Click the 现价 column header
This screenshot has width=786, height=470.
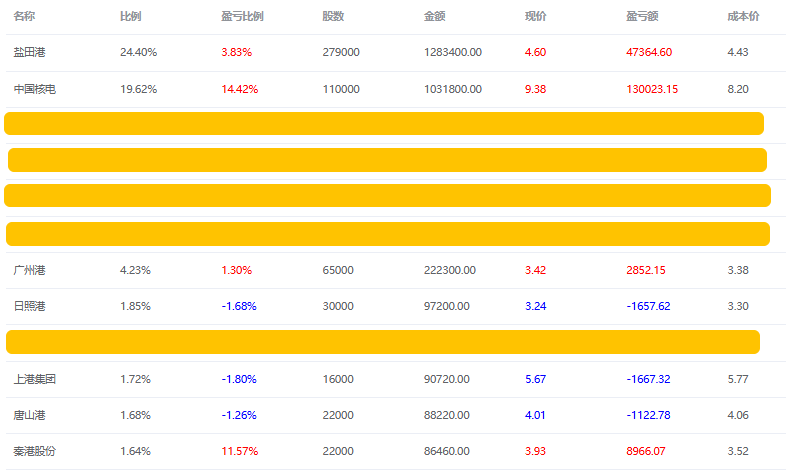coord(535,16)
